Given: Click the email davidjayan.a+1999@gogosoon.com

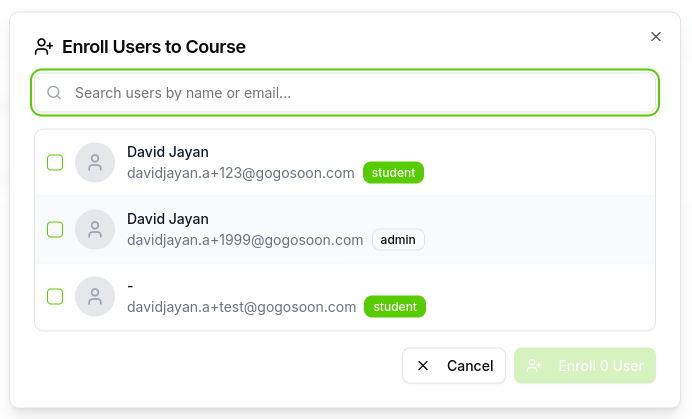Looking at the screenshot, I should click(245, 240).
